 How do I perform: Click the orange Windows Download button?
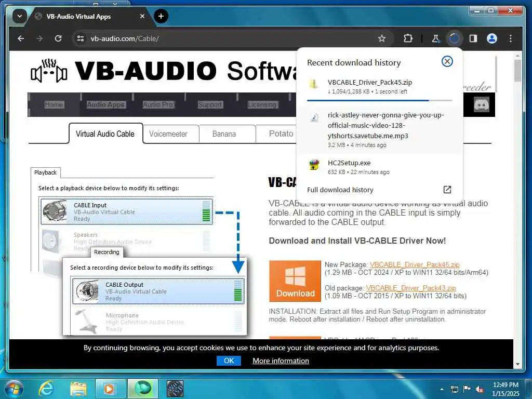click(x=295, y=281)
